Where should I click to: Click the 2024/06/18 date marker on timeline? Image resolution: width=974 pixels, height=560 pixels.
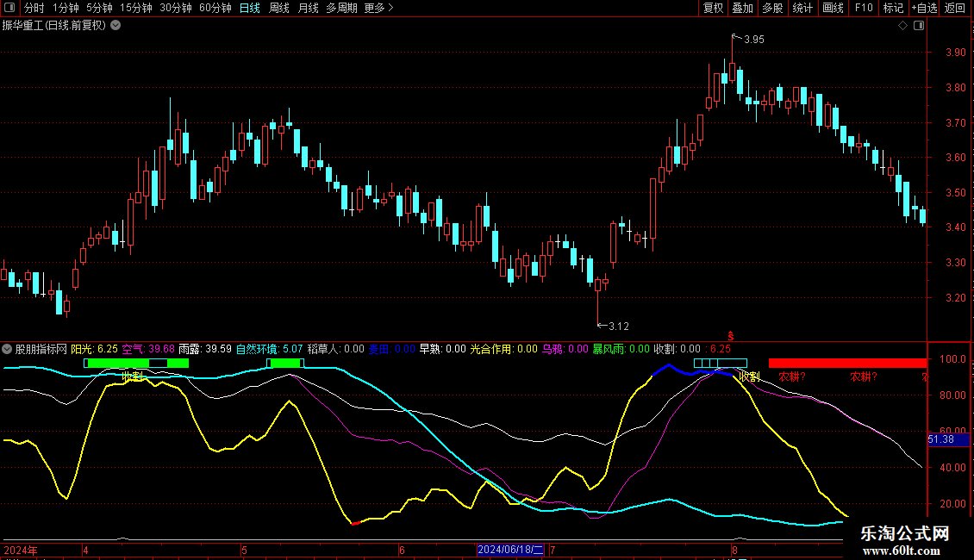(x=510, y=550)
